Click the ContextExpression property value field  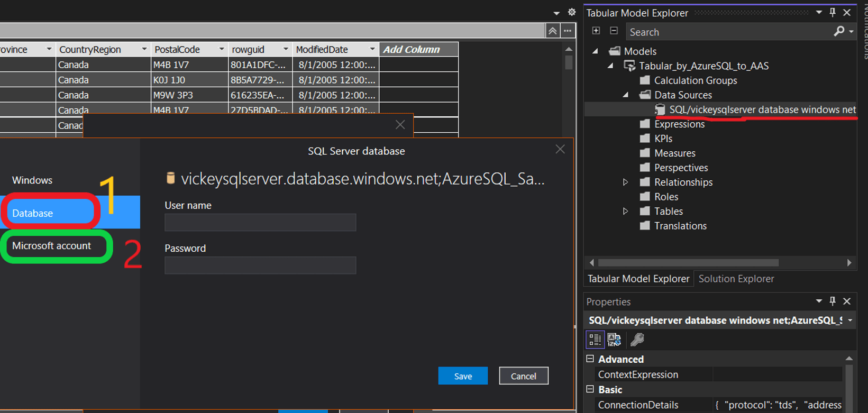click(778, 374)
